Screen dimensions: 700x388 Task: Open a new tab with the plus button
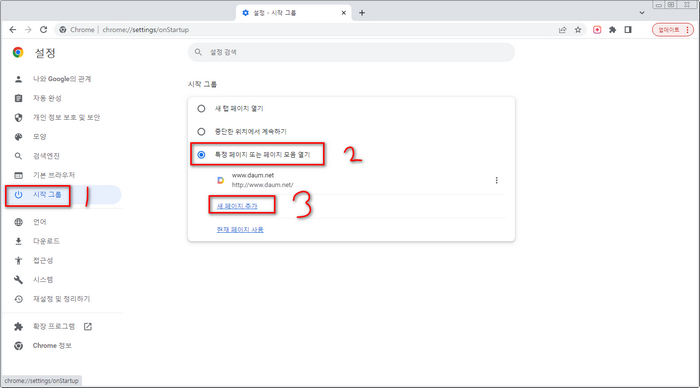(x=362, y=13)
